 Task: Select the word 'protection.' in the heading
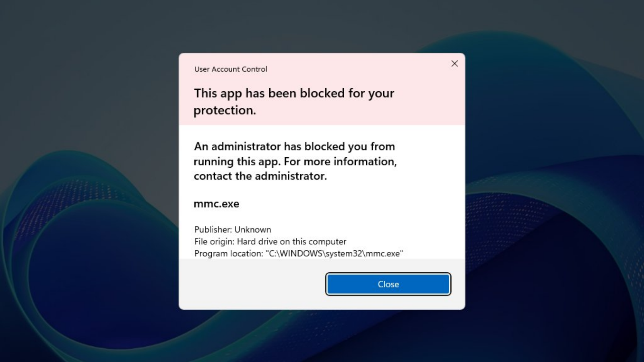[225, 111]
